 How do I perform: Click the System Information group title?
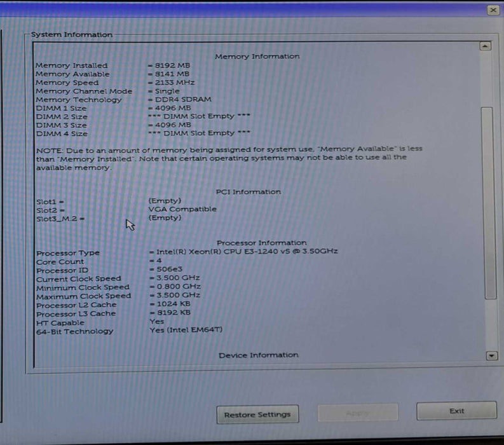click(72, 35)
